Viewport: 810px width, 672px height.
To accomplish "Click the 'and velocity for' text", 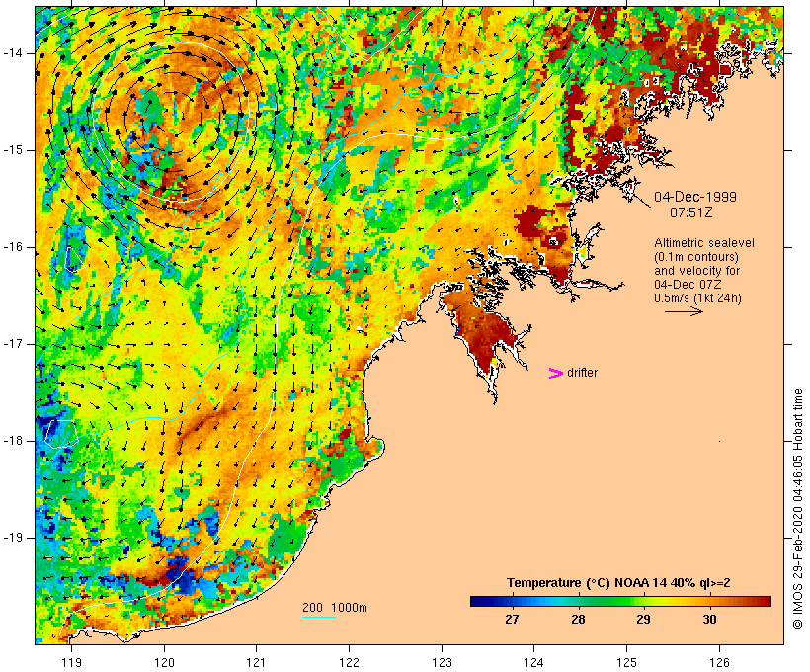I will [696, 271].
